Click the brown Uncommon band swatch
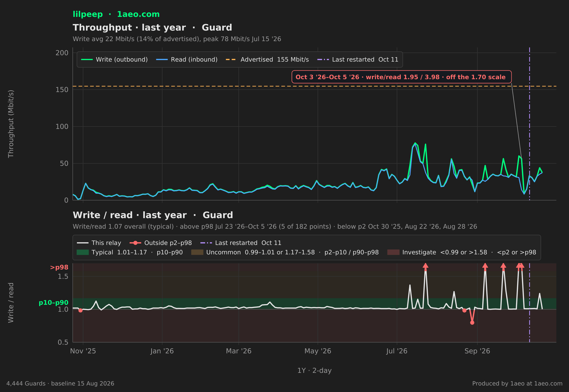This screenshot has width=569, height=392. pyautogui.click(x=197, y=252)
